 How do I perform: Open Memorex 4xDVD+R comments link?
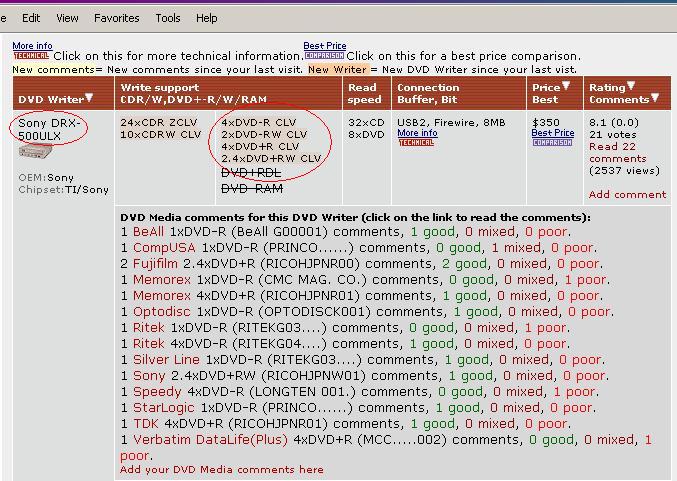(161, 296)
